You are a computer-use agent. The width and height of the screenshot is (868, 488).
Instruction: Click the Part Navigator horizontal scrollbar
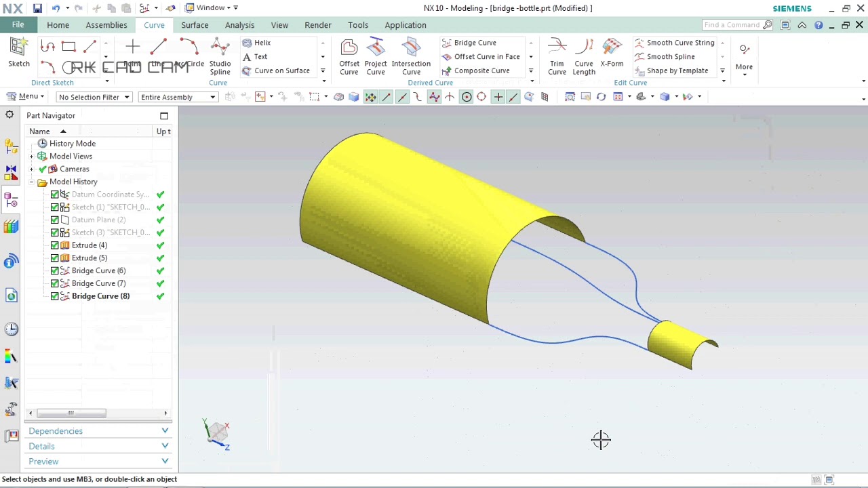[71, 413]
